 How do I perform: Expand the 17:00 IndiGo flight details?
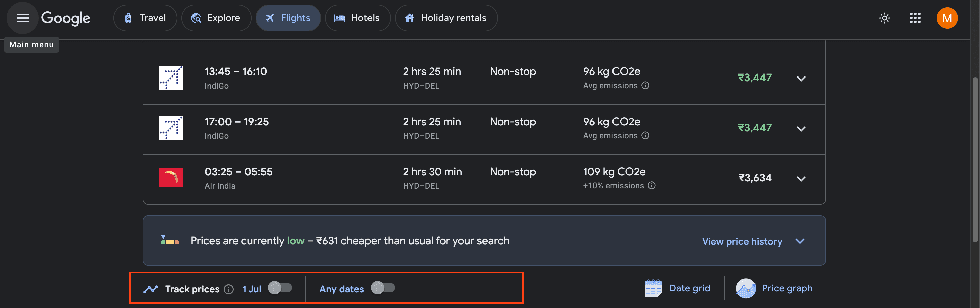pyautogui.click(x=801, y=129)
